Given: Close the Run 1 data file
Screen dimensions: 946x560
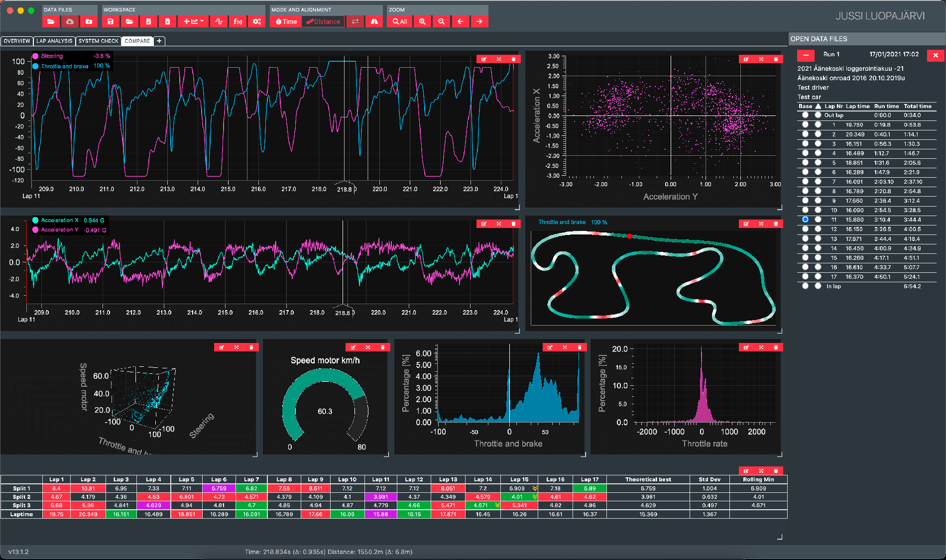Looking at the screenshot, I should [x=936, y=55].
